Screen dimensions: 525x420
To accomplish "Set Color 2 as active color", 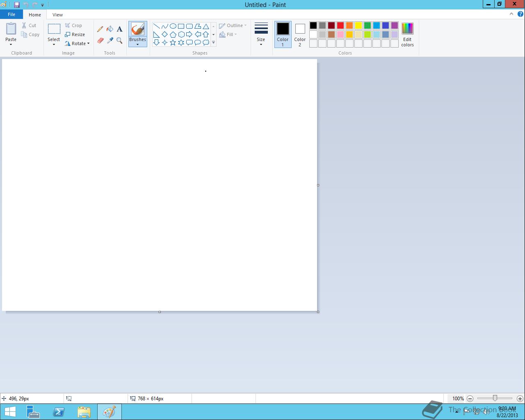I will click(x=300, y=34).
